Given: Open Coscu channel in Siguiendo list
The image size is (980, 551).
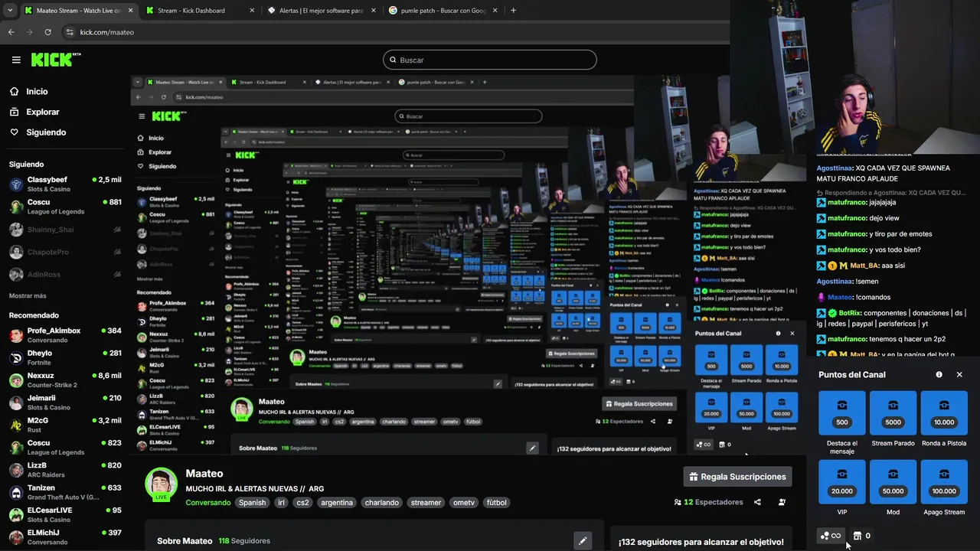Looking at the screenshot, I should (x=65, y=207).
